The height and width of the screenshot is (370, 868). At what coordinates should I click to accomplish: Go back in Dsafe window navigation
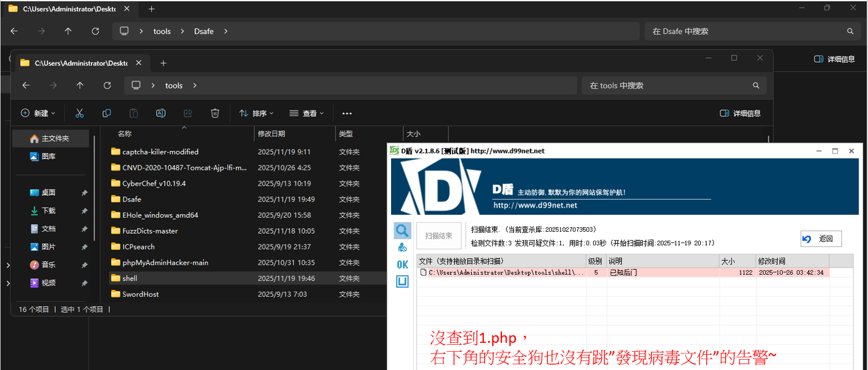[x=14, y=31]
